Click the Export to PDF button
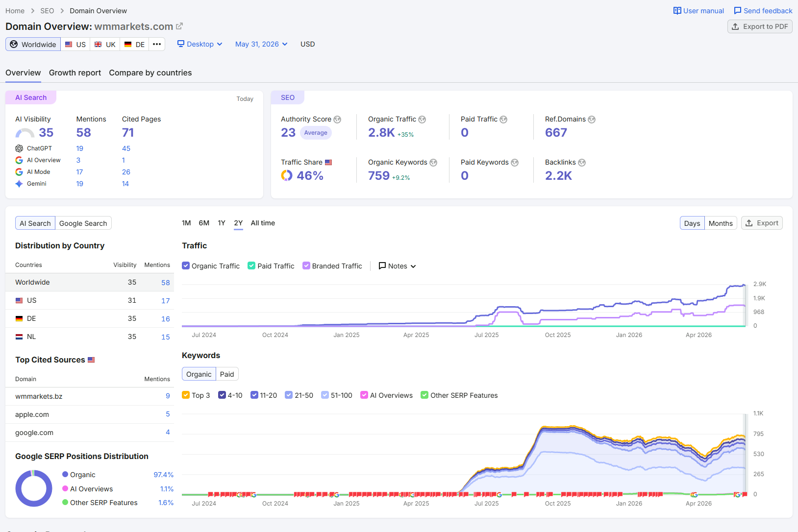 (760, 26)
